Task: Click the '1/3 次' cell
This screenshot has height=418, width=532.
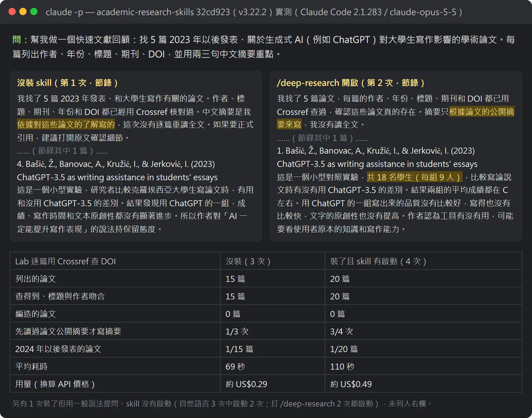Action: [x=237, y=331]
